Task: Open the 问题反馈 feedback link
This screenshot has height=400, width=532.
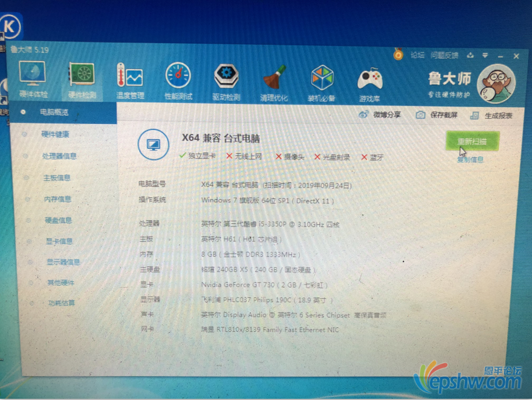Action: coord(444,55)
